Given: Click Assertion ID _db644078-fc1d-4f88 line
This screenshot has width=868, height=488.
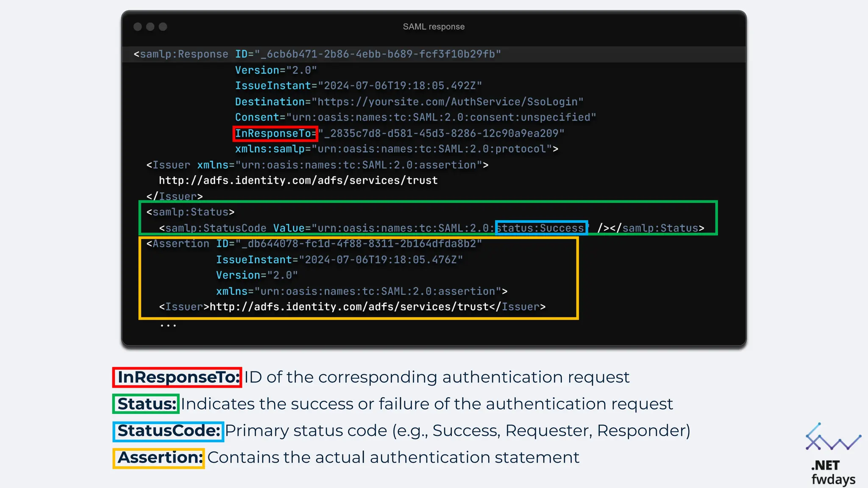Looking at the screenshot, I should click(x=314, y=244).
